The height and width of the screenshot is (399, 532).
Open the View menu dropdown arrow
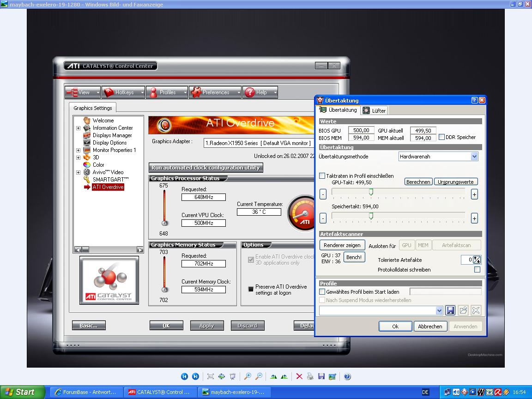pyautogui.click(x=98, y=92)
